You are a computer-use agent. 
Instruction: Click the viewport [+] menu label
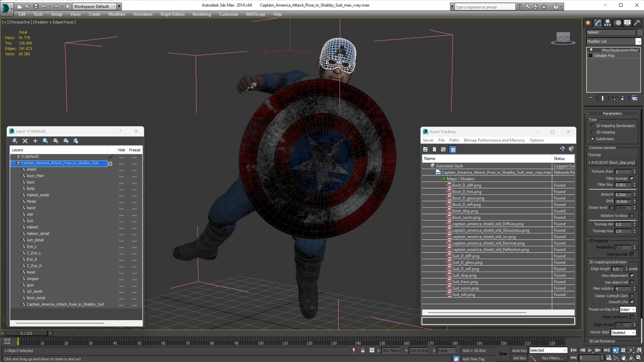click(5, 22)
